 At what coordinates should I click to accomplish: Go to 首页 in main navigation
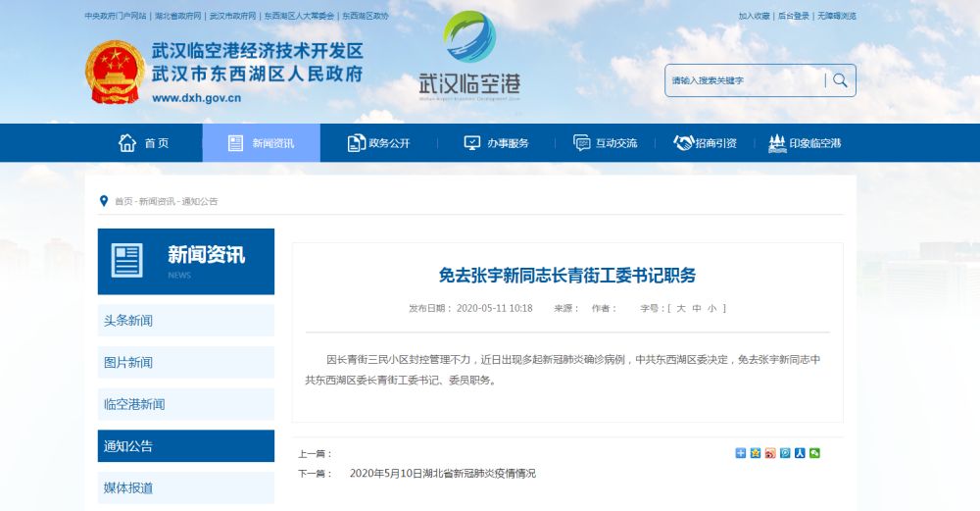(144, 143)
